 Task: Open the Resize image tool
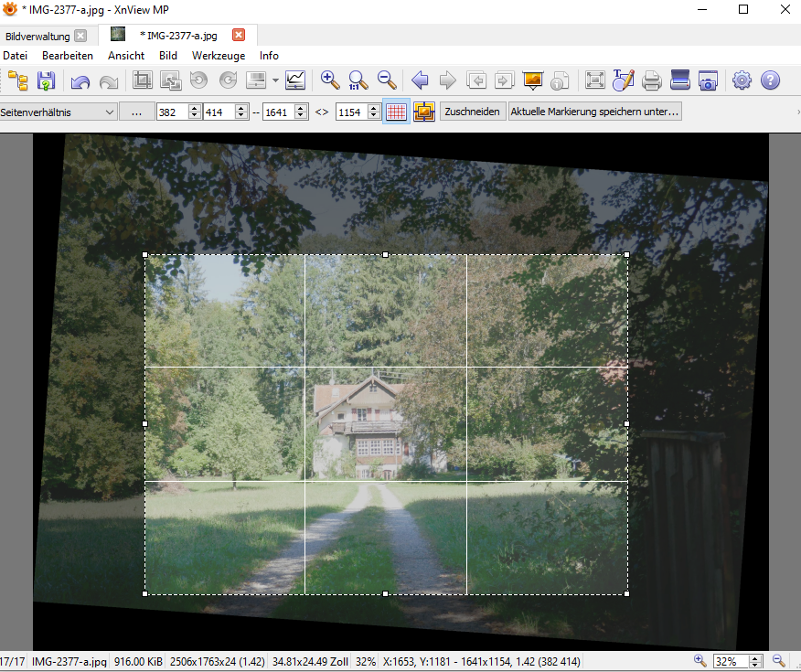[x=171, y=80]
